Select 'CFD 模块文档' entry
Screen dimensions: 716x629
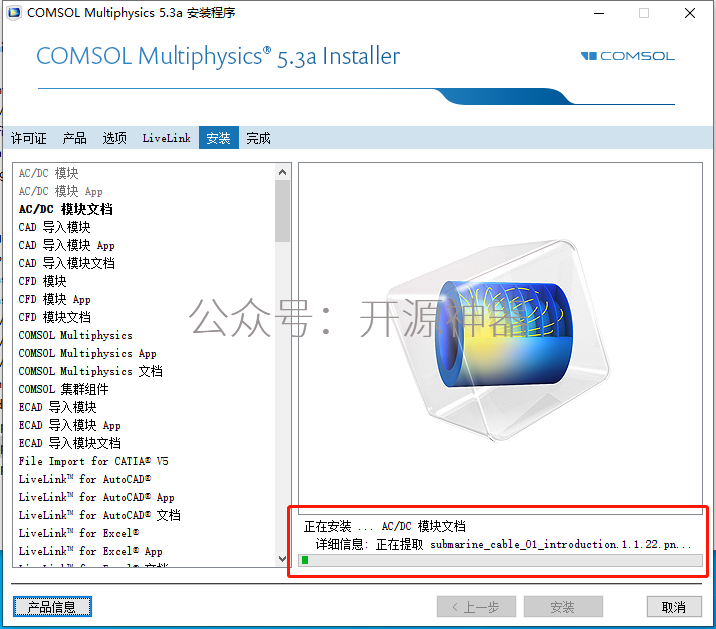(54, 317)
